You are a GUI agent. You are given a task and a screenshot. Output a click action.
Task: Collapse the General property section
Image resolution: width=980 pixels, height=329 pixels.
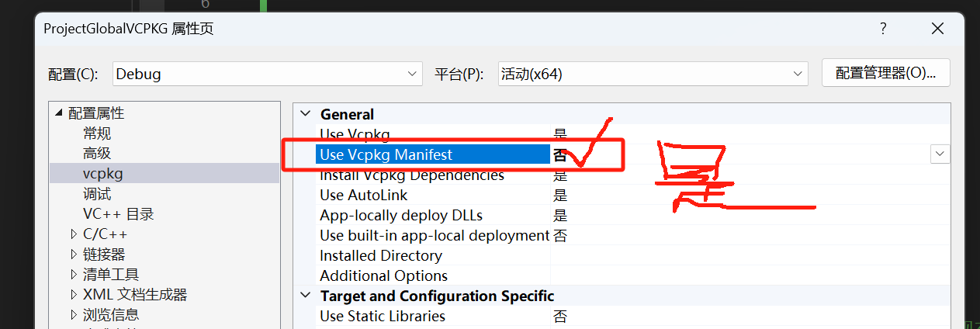[305, 114]
